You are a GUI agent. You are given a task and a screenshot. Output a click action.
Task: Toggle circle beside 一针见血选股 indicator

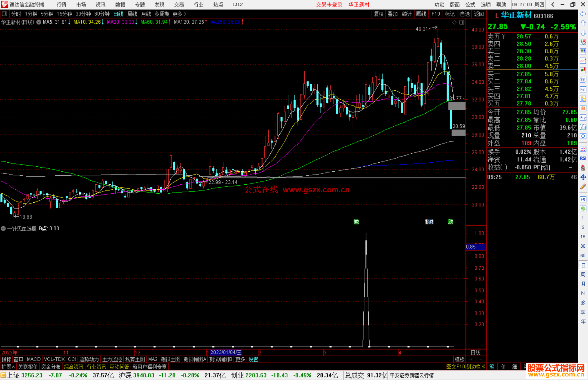3,229
